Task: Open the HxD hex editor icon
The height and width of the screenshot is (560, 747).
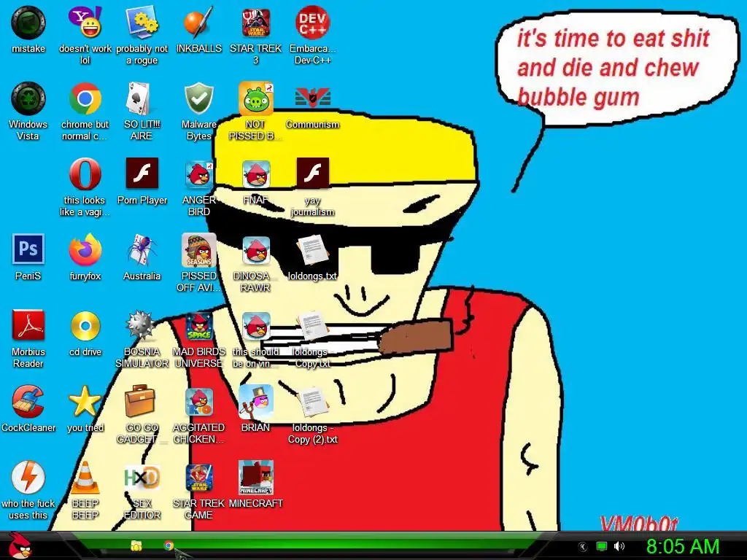Action: (x=142, y=477)
